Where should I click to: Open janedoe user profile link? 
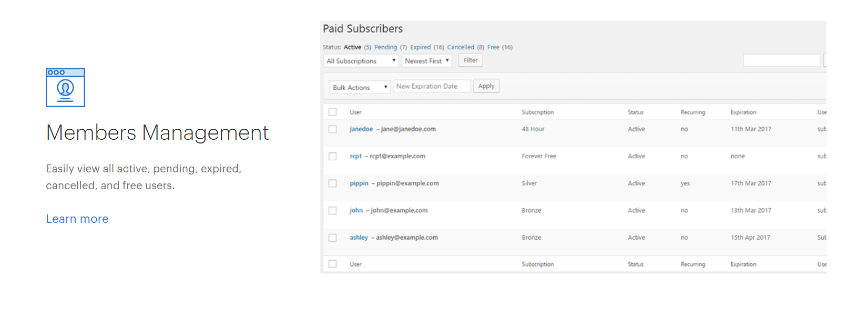[x=361, y=129]
